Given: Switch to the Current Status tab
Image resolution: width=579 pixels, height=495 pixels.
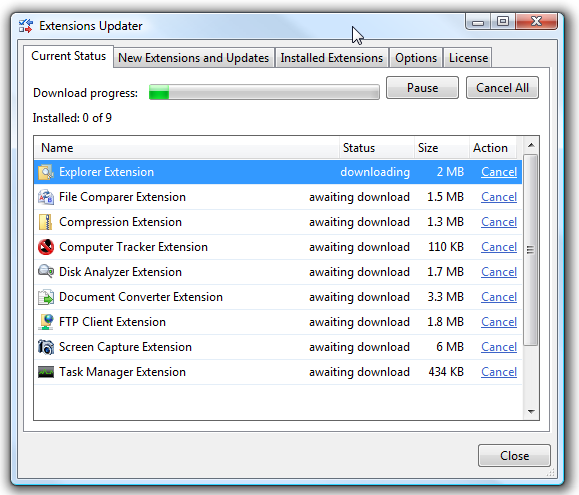Looking at the screenshot, I should click(x=68, y=56).
